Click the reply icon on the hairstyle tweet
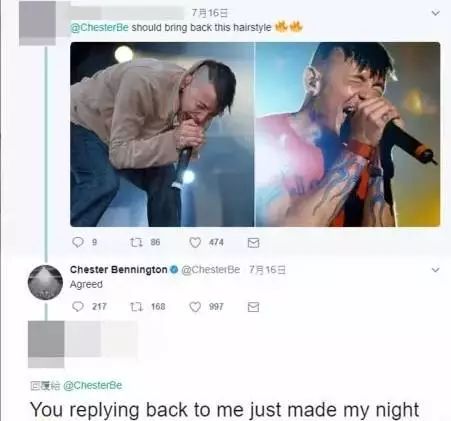 [x=78, y=242]
